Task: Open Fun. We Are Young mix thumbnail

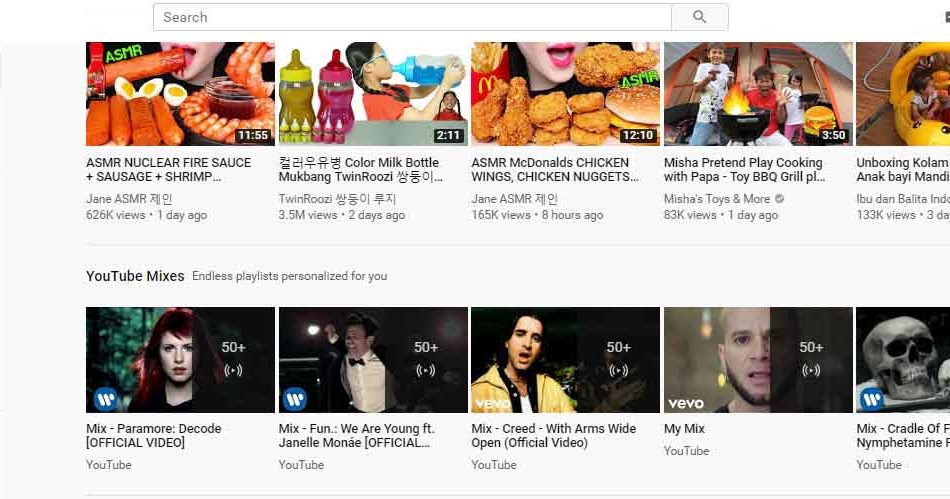Action: click(x=373, y=360)
